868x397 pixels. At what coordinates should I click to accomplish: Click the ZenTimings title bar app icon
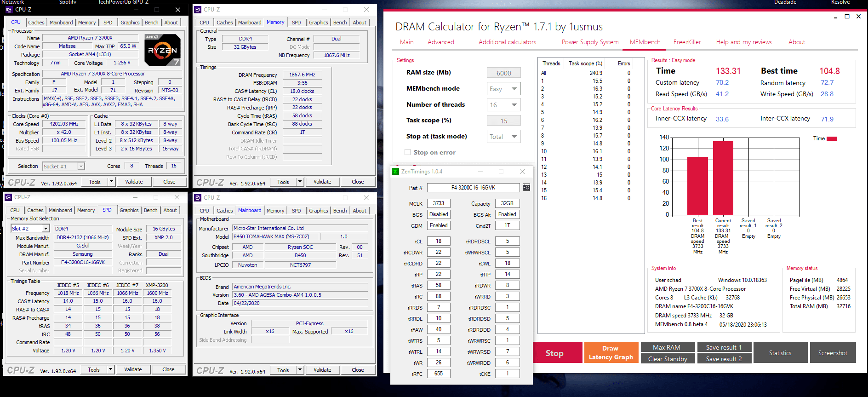point(395,172)
